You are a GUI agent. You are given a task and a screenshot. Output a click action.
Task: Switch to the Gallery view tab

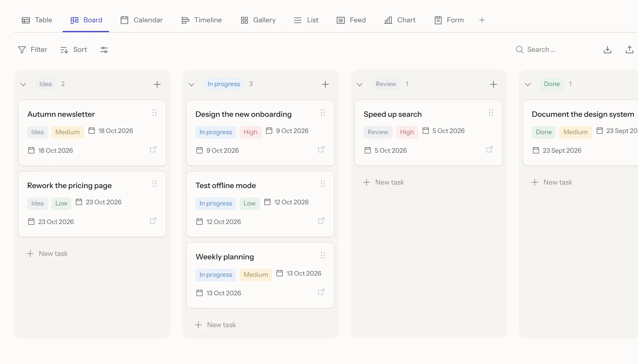258,20
